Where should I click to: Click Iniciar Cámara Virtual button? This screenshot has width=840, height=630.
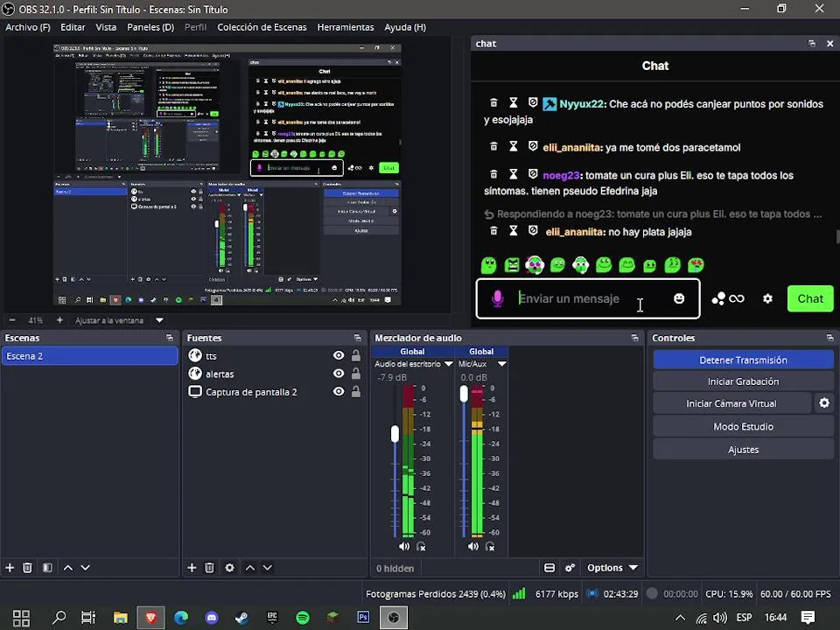[731, 403]
